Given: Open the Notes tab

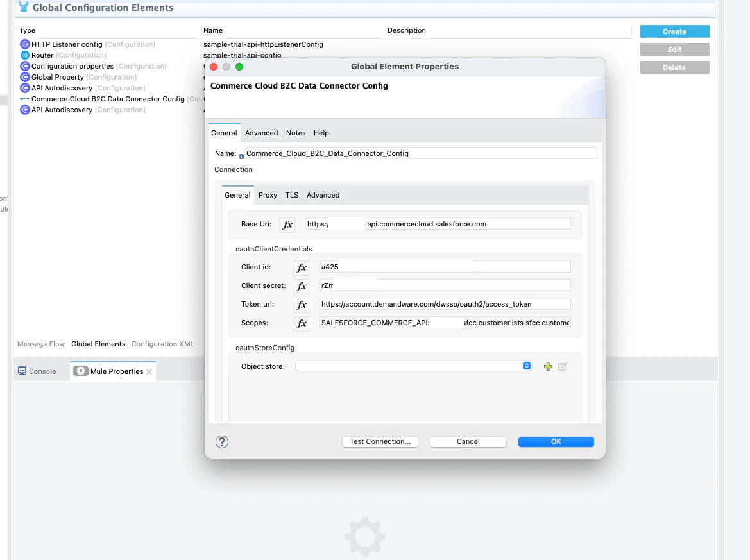Looking at the screenshot, I should (296, 133).
